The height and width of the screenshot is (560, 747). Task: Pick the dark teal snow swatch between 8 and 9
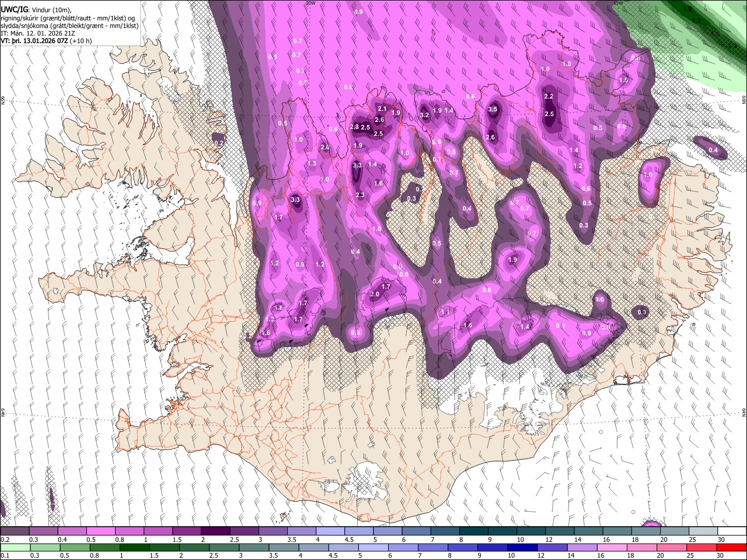click(x=473, y=531)
